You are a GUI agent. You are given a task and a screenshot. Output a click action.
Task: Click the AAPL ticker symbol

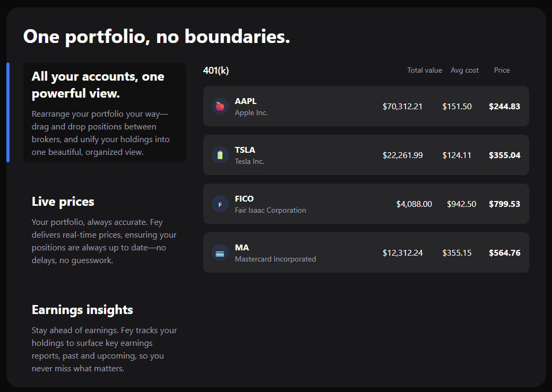tap(246, 101)
